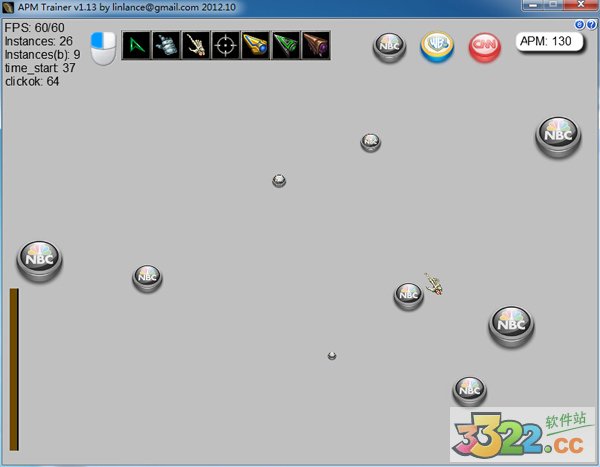600x467 pixels.
Task: Choose the WB target style button
Action: tap(437, 47)
